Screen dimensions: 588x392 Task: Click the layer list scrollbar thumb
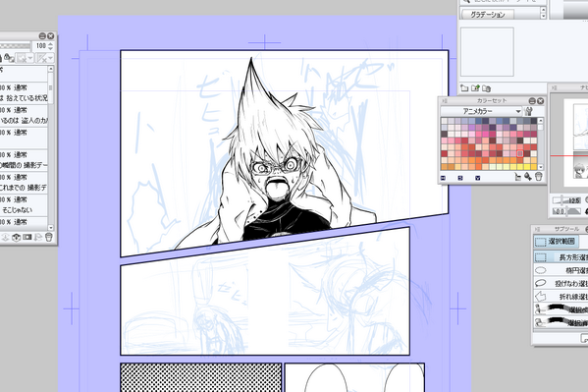(51, 87)
